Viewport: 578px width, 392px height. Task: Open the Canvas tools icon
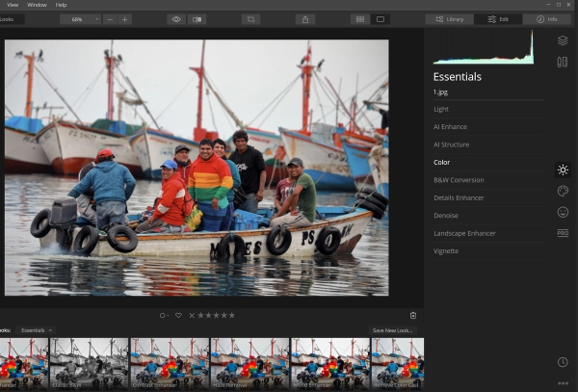point(563,62)
